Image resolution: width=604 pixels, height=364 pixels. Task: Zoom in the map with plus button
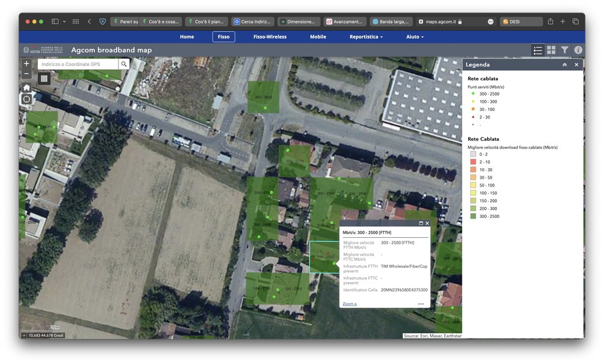click(27, 64)
